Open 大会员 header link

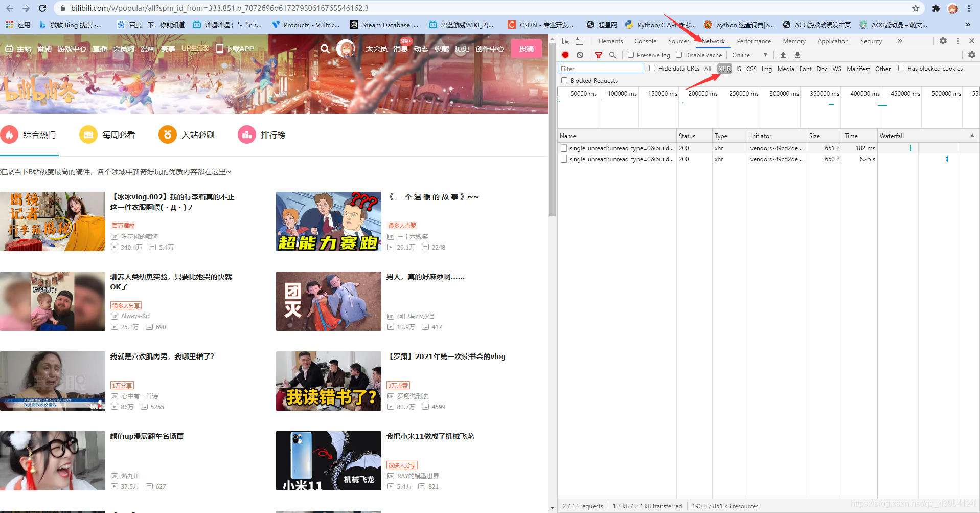[376, 49]
